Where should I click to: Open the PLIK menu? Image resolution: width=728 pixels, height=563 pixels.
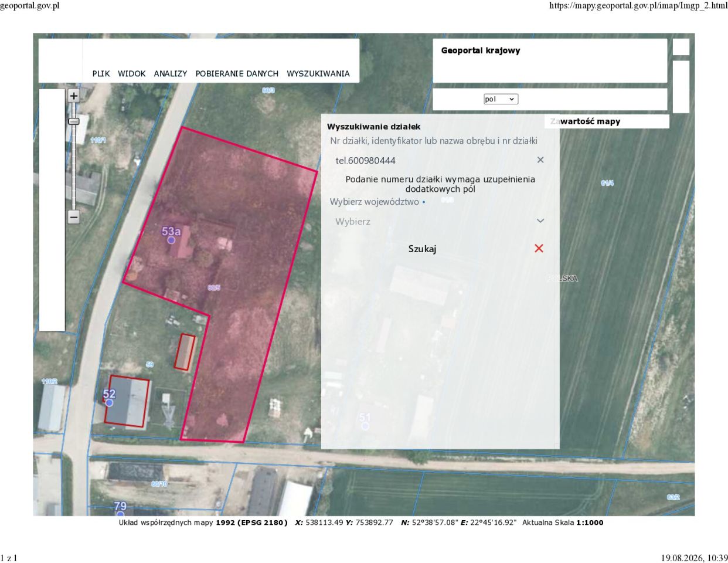click(x=101, y=73)
